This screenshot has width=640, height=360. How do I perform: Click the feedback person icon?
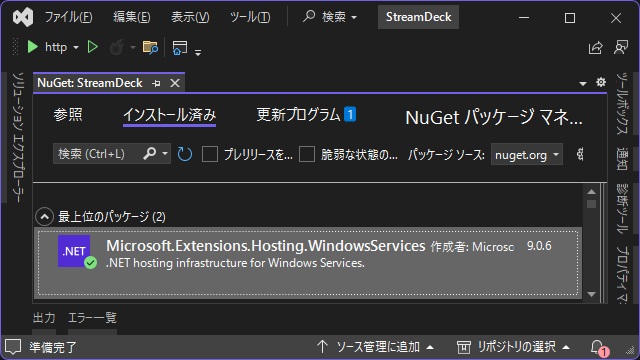pyautogui.click(x=621, y=47)
